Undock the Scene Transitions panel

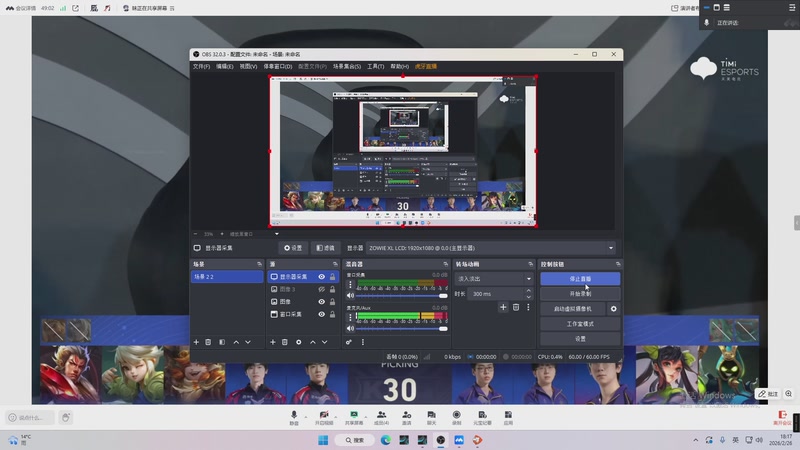530,264
